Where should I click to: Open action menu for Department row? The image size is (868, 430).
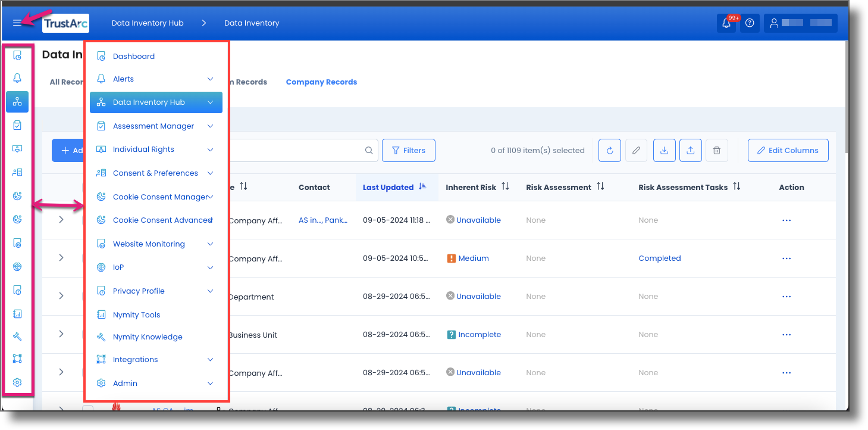[x=786, y=297]
